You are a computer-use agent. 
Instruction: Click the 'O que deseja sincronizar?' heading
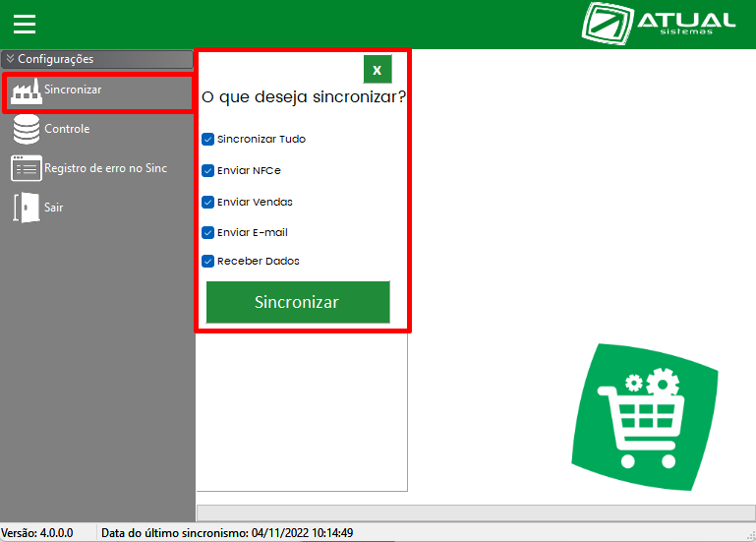304,97
